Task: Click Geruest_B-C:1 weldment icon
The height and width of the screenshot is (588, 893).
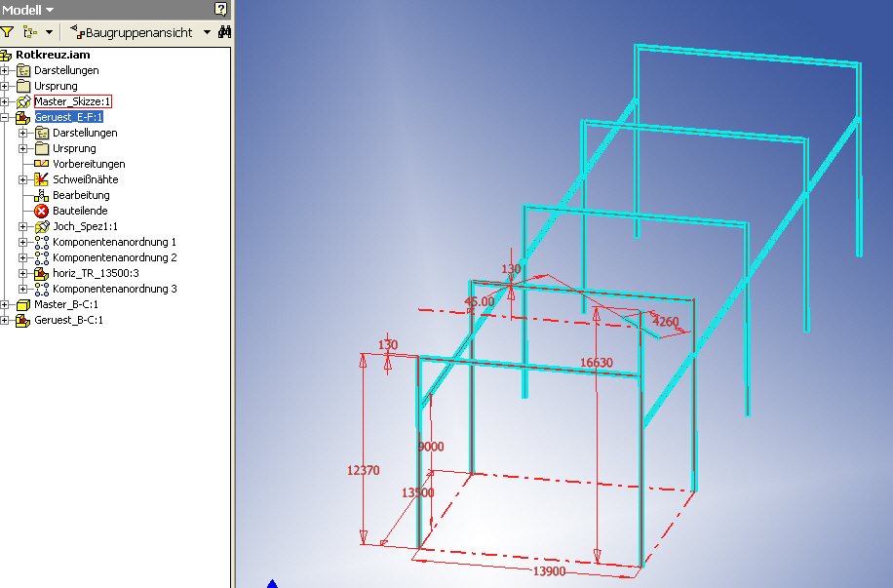Action: coord(23,320)
